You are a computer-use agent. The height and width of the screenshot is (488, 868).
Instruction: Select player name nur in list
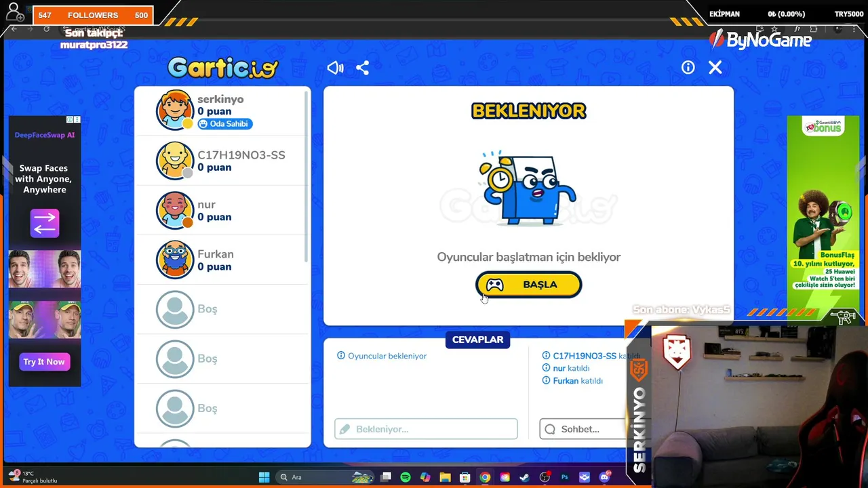coord(206,205)
